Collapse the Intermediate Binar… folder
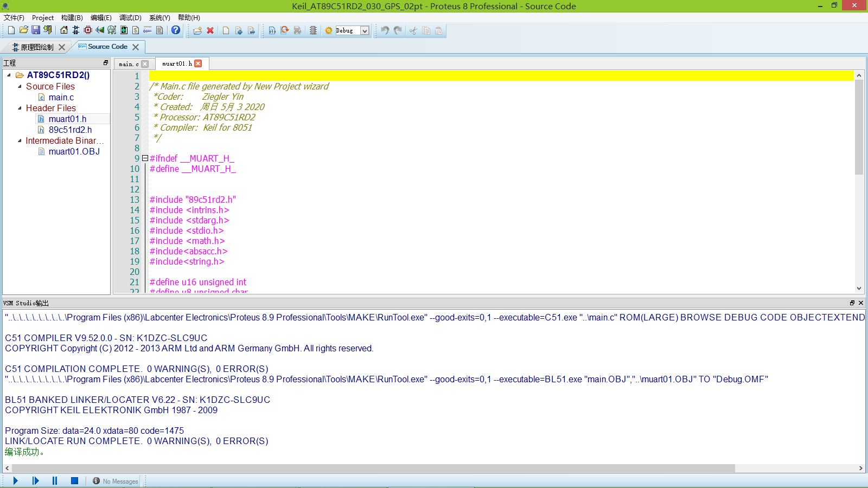Image resolution: width=868 pixels, height=488 pixels. pyautogui.click(x=20, y=140)
